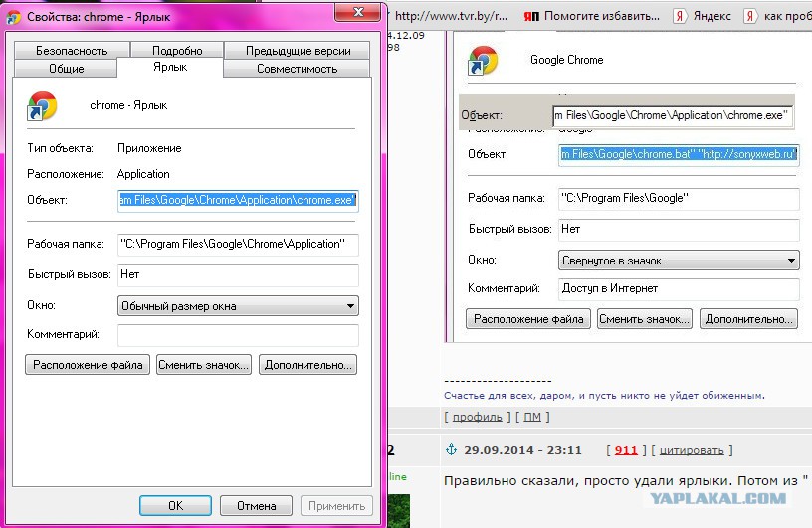Click the Chrome icon in the dialog title bar
The image size is (812, 528).
pos(14,17)
